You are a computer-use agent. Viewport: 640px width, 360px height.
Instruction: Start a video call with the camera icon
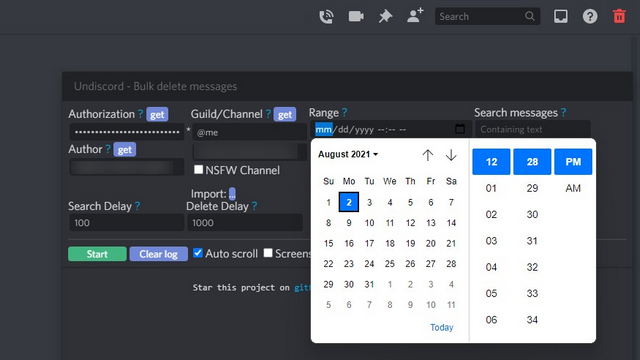click(x=356, y=16)
